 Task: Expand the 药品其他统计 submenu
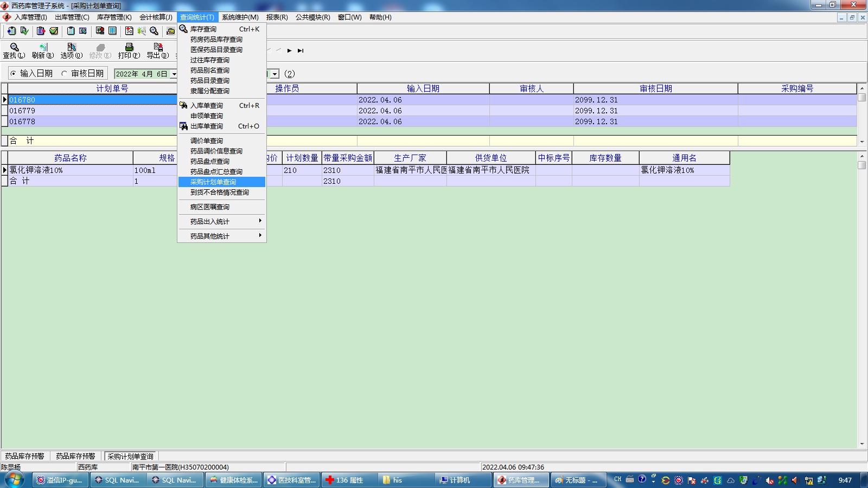click(x=222, y=236)
